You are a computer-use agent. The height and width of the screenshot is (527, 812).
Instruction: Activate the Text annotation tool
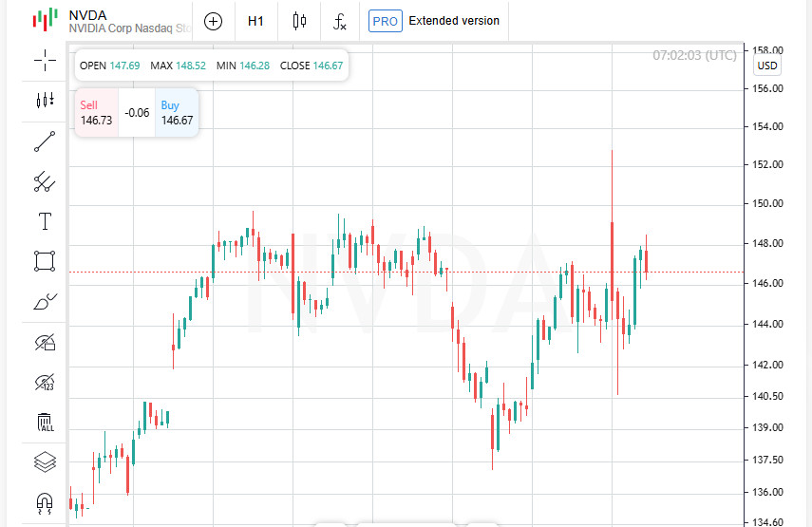coord(45,221)
